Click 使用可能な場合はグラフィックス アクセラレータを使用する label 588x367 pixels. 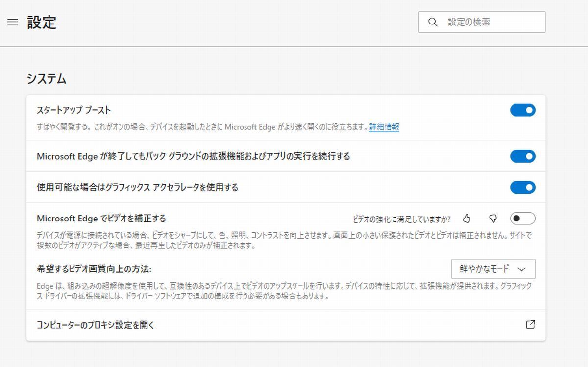pos(137,187)
